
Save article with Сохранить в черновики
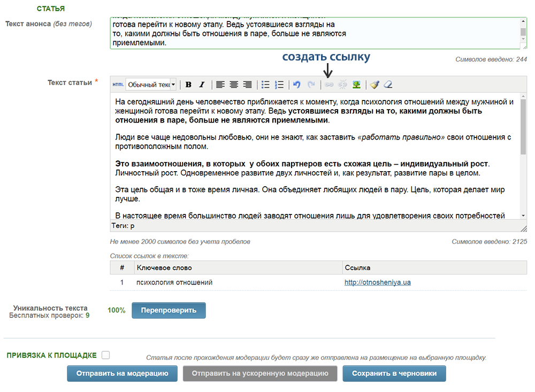coord(394,374)
